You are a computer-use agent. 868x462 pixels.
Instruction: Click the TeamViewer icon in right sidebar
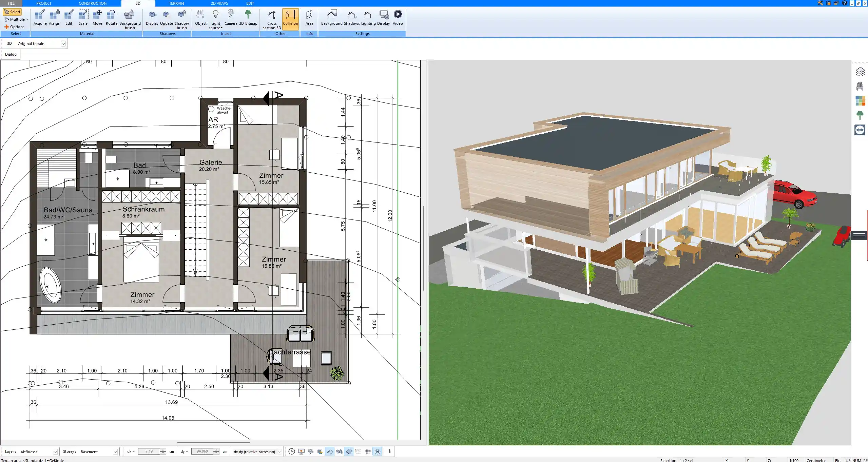(x=860, y=130)
